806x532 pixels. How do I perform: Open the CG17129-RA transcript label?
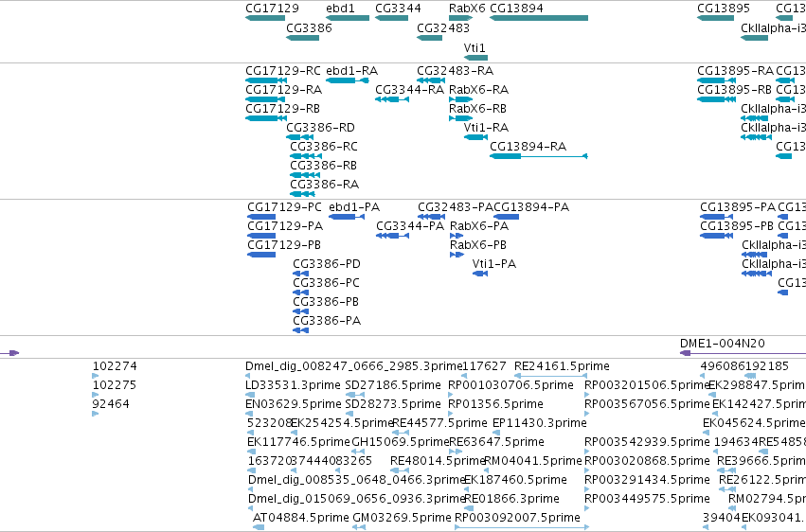284,89
